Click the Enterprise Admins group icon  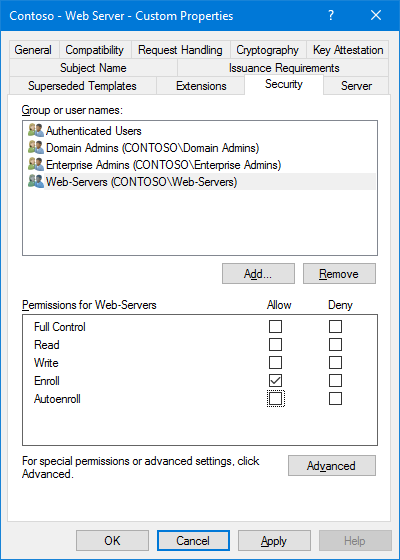(x=36, y=165)
